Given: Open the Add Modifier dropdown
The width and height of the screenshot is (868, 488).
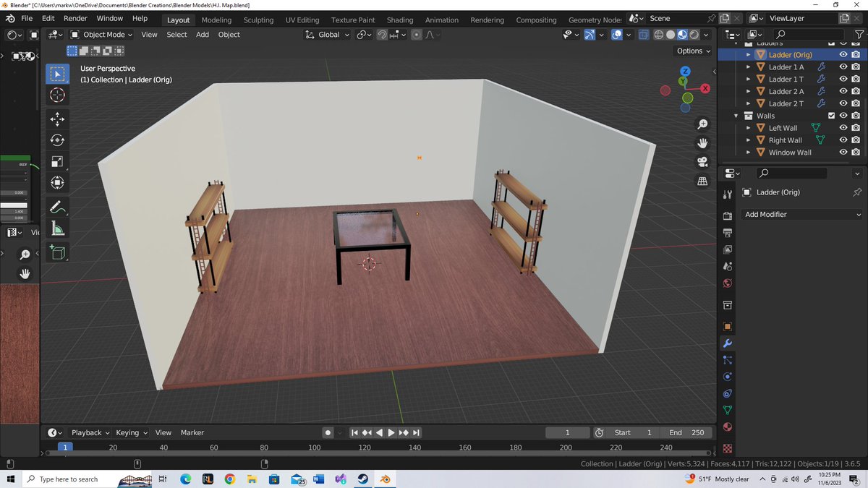Looking at the screenshot, I should coord(803,215).
